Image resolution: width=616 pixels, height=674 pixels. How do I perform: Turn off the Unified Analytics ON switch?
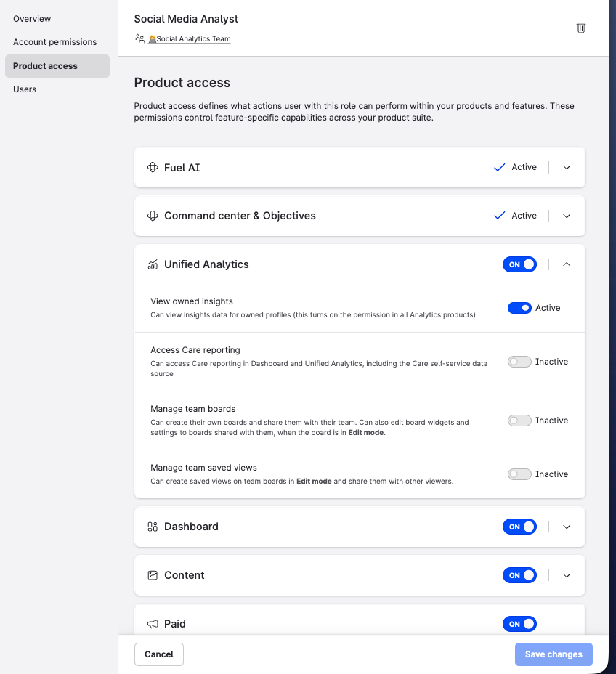[x=519, y=264]
